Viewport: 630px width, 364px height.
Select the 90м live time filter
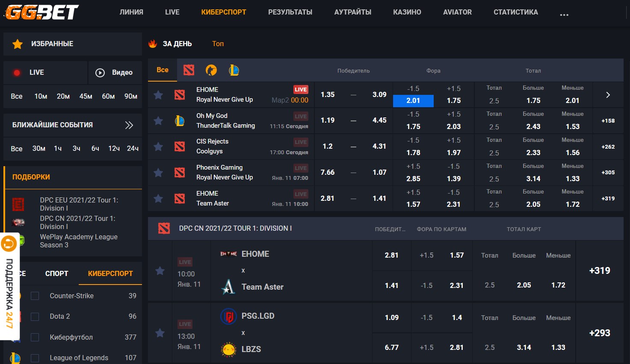[131, 97]
